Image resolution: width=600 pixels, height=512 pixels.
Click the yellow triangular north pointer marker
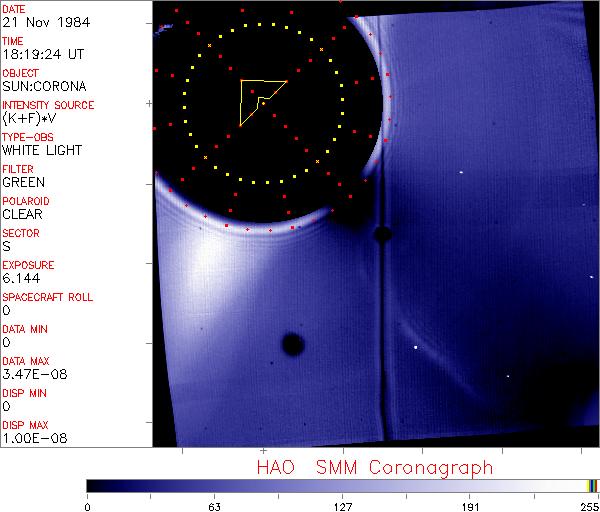pos(258,100)
